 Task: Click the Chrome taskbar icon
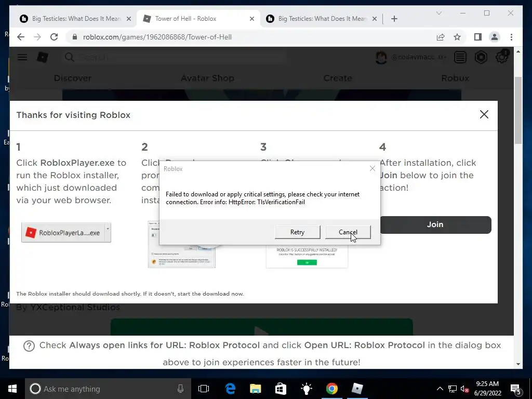332,389
